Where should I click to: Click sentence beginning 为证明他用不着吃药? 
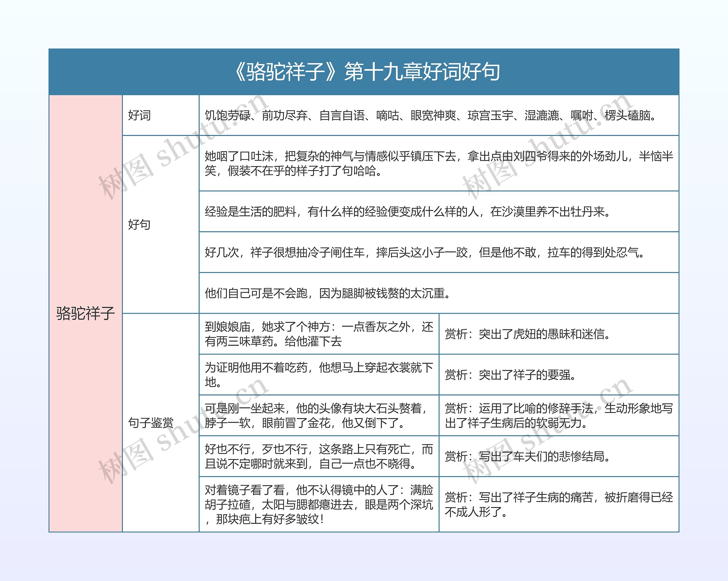point(319,375)
